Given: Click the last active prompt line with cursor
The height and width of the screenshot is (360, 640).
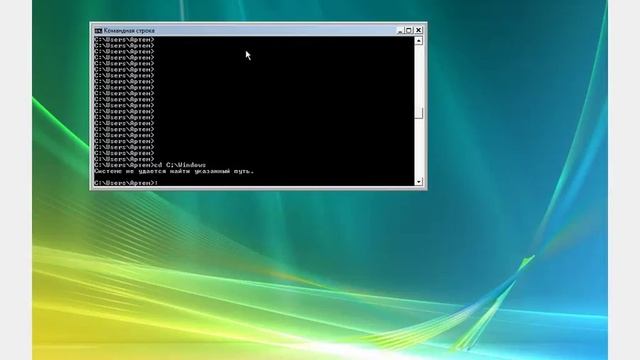Looking at the screenshot, I should point(126,183).
